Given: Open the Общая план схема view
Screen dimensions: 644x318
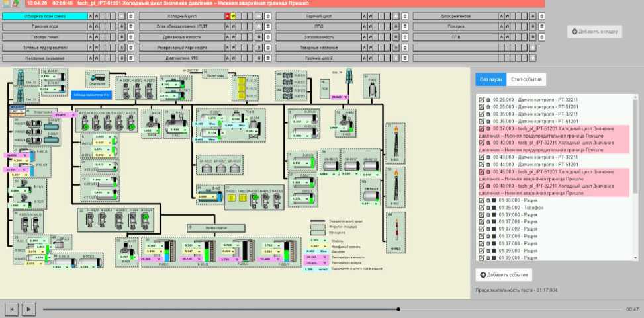Looking at the screenshot, I should (x=45, y=15).
